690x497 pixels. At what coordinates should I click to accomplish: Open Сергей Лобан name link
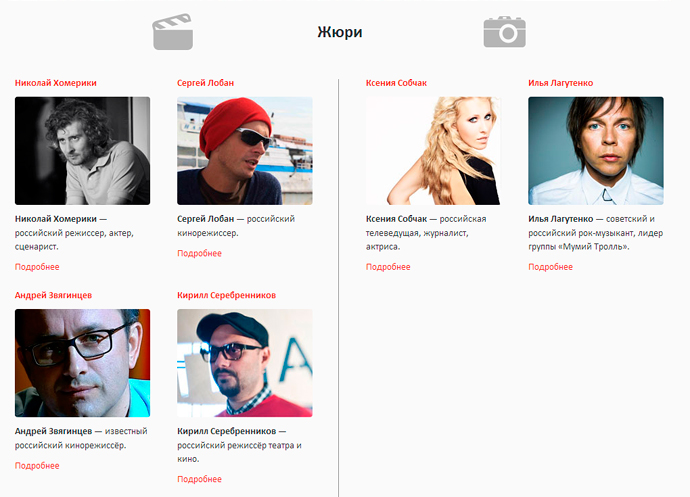[x=205, y=83]
